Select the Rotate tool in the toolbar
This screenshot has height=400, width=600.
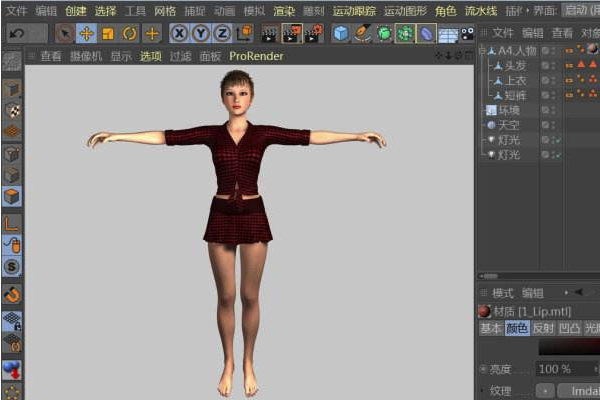coord(129,33)
